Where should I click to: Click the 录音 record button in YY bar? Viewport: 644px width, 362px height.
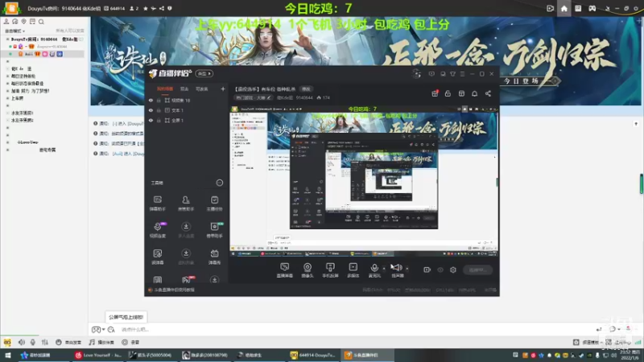pos(130,342)
